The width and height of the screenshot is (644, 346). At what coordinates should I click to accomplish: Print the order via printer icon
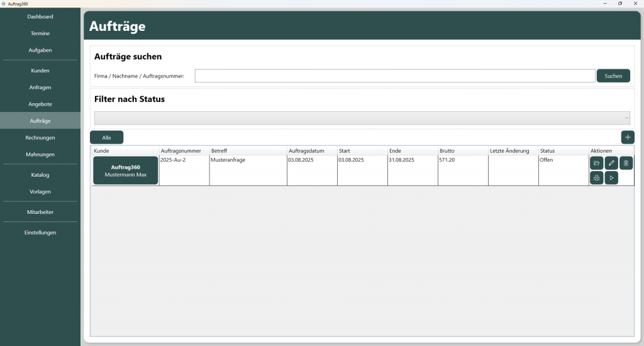pos(596,178)
